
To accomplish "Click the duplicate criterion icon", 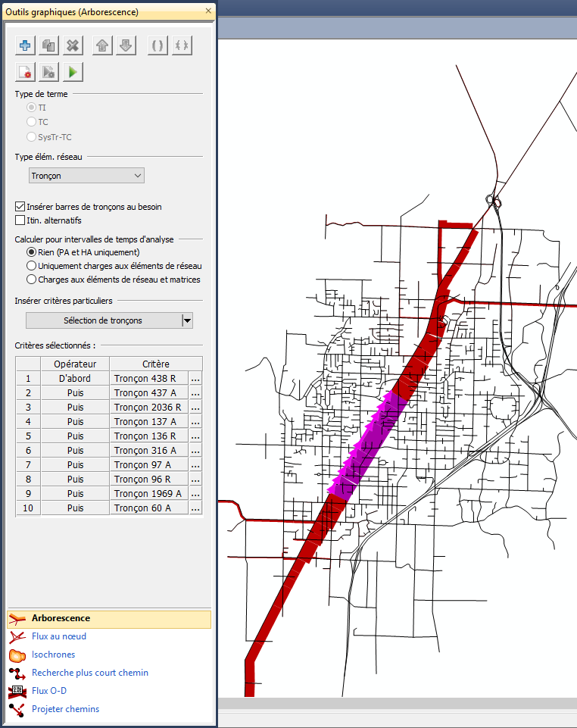I will [49, 45].
